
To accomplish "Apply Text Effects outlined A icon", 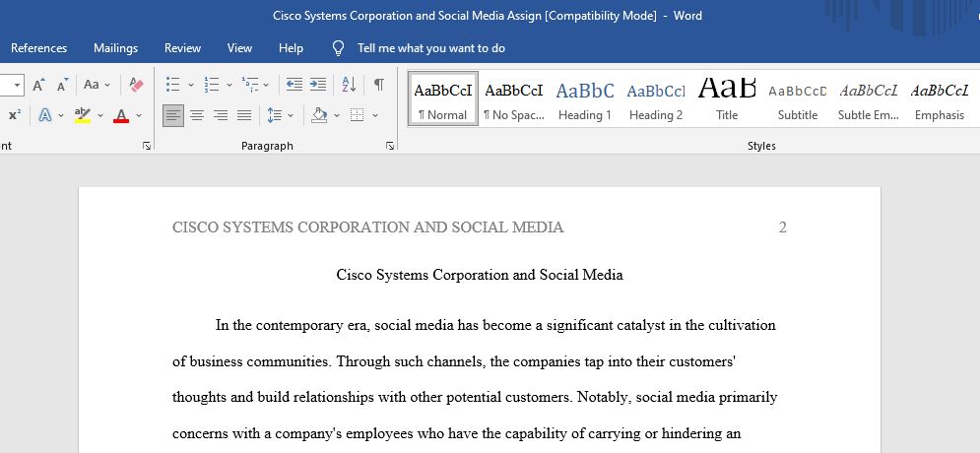I will pos(45,115).
